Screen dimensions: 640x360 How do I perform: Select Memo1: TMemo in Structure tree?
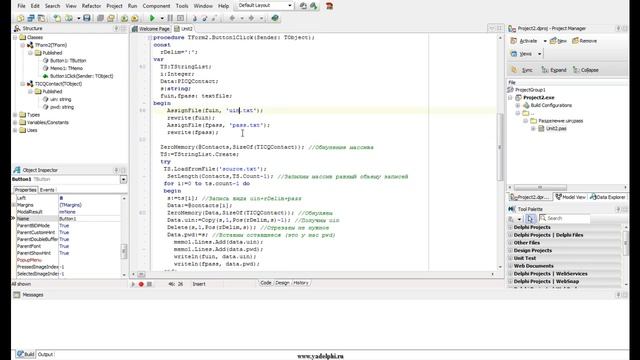click(66, 68)
